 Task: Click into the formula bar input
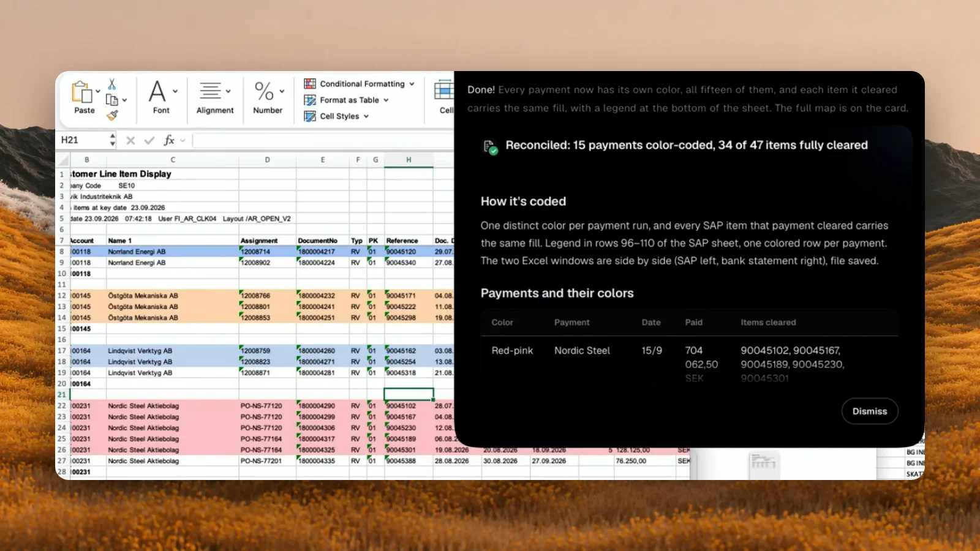(x=323, y=140)
